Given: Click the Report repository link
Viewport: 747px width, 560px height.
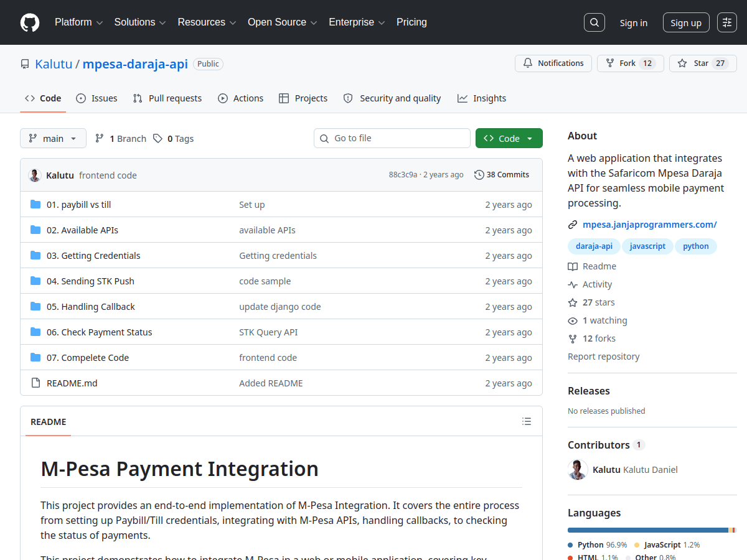Looking at the screenshot, I should 604,357.
